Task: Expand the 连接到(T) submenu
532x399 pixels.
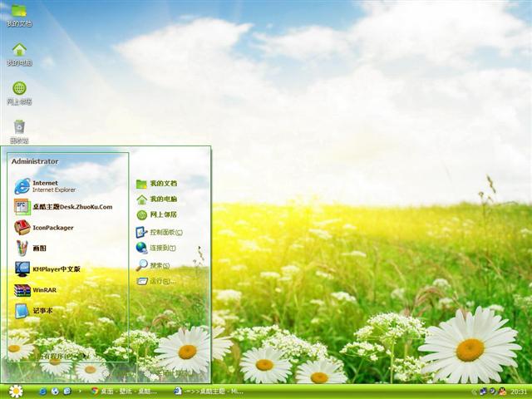Action: [x=155, y=248]
